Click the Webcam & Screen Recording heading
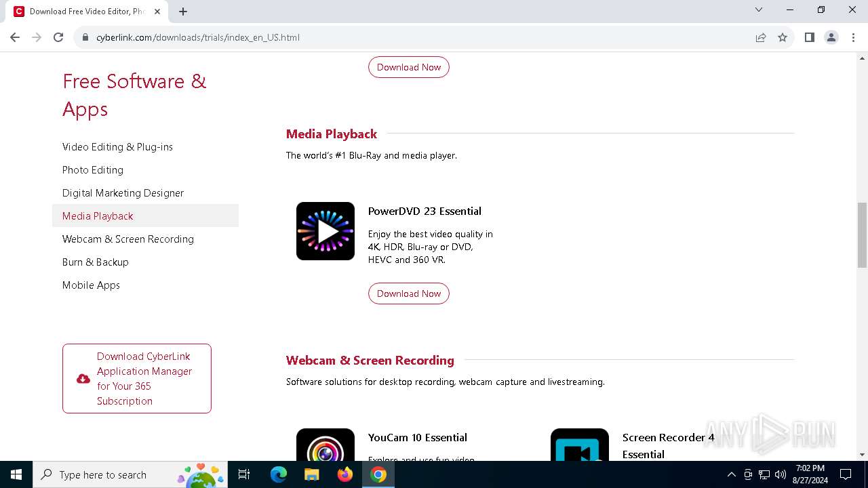Screen dimensions: 868x488 coord(370,360)
